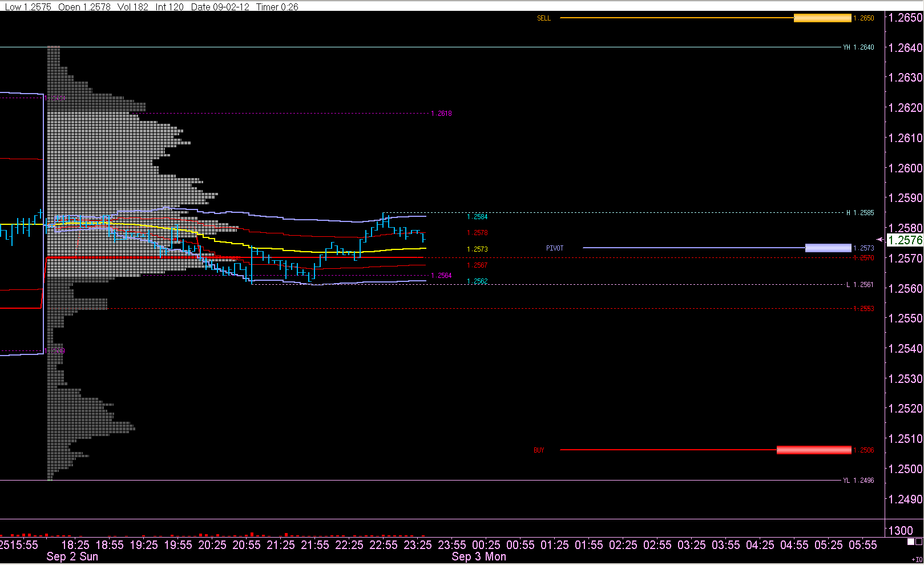
Task: Click the magenta 1.2564 level label
Action: (x=442, y=276)
